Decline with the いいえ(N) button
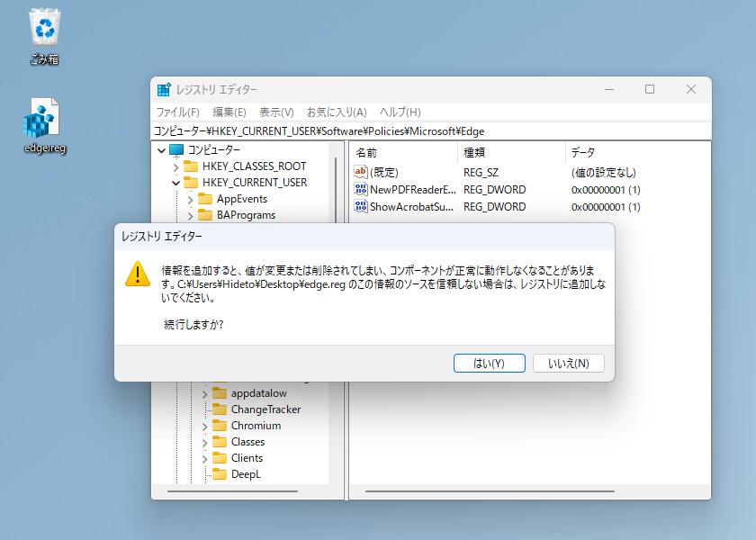 [x=569, y=363]
